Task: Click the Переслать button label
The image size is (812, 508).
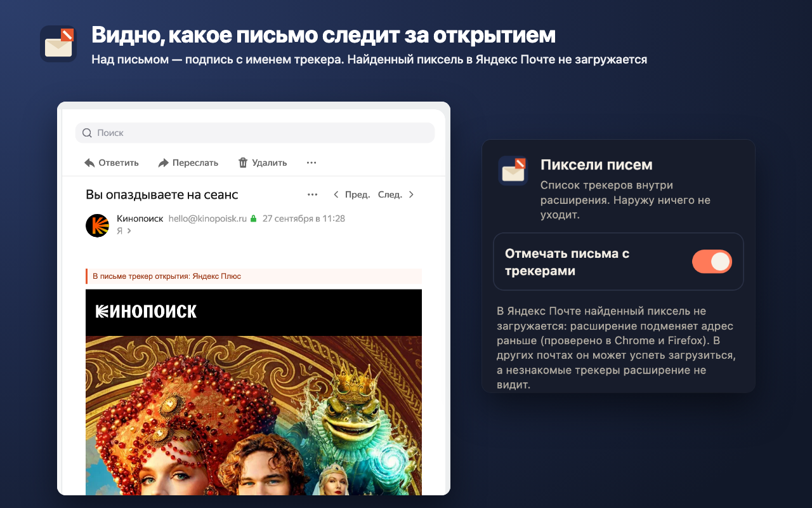Action: pyautogui.click(x=195, y=163)
